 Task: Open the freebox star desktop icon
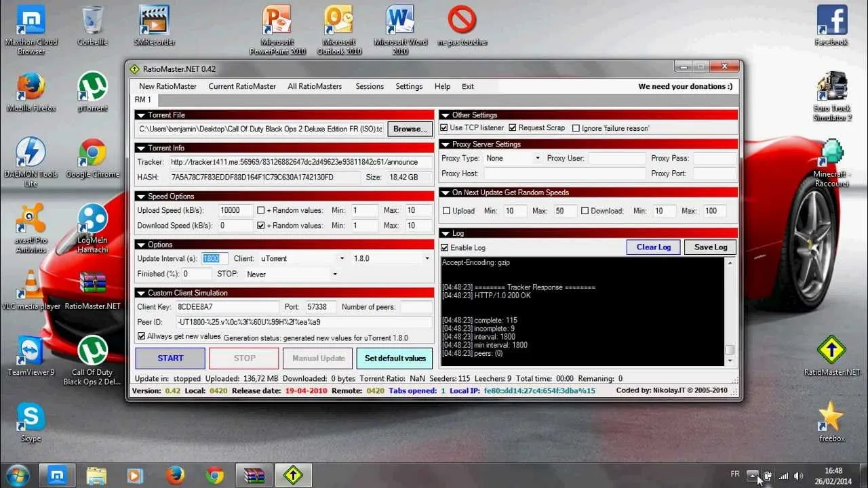(x=832, y=423)
